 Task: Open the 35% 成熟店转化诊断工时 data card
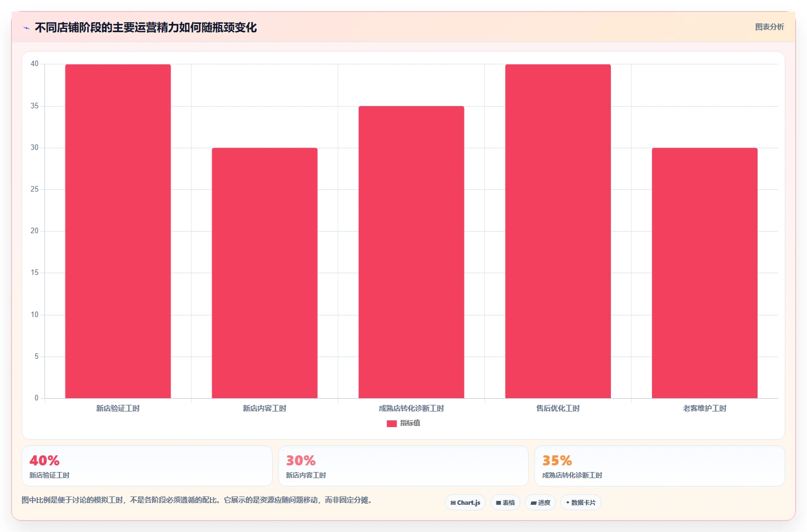660,466
